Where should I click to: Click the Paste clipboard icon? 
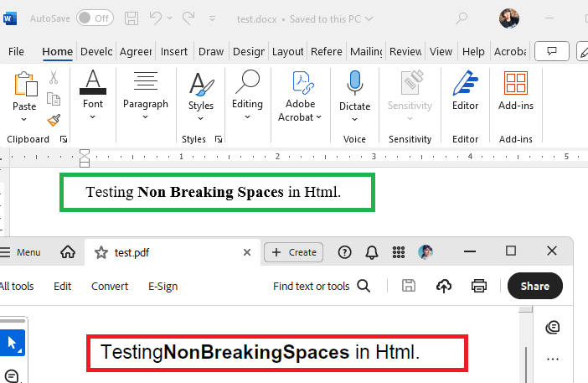point(25,84)
